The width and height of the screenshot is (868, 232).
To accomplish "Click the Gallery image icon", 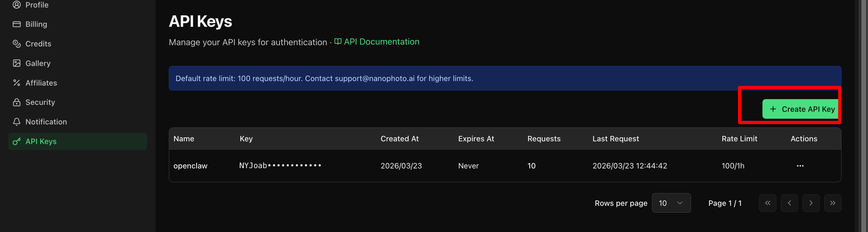I will 17,63.
